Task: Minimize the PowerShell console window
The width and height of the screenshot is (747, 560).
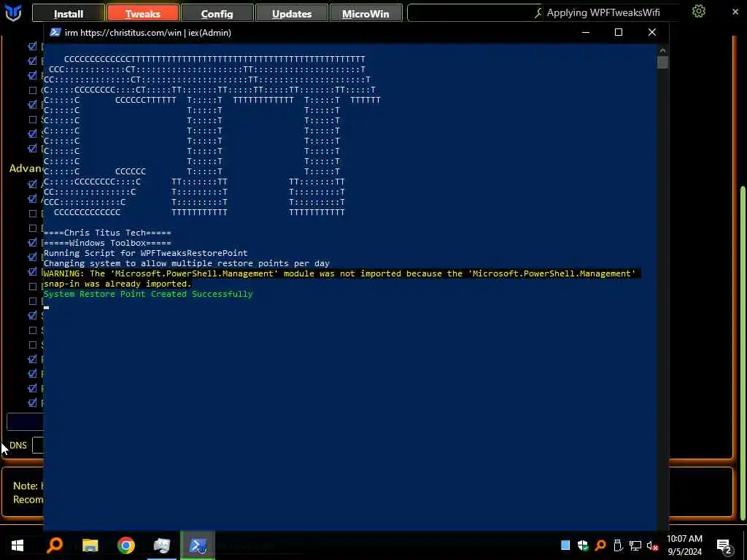Action: pyautogui.click(x=586, y=32)
